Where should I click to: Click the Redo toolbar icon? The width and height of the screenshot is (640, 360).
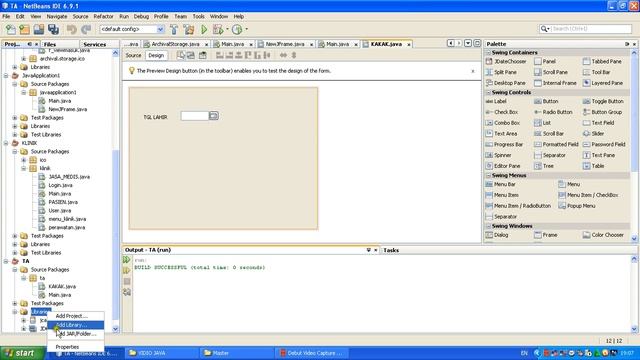coord(86,29)
